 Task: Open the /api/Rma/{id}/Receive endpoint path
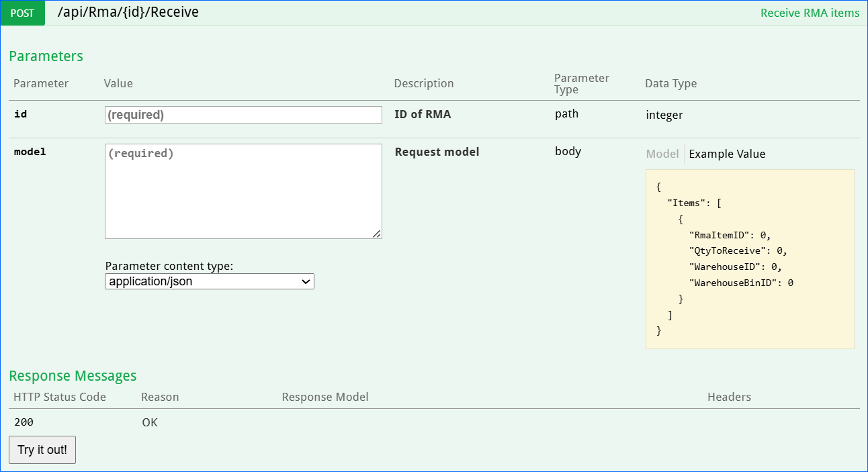128,12
